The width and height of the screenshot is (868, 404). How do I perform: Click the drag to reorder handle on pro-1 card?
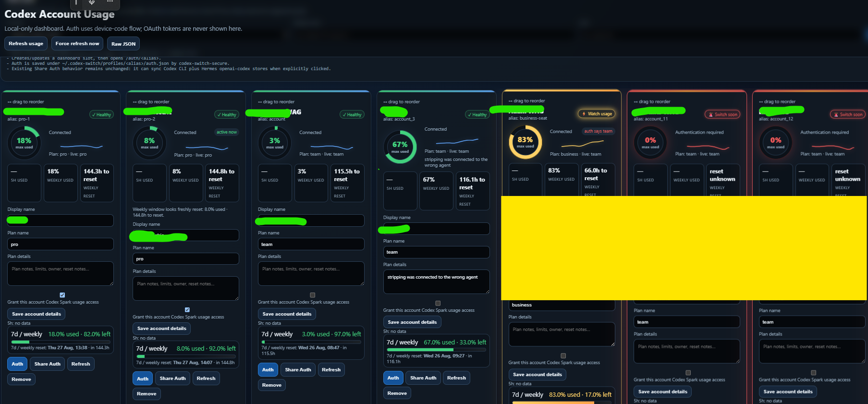26,102
